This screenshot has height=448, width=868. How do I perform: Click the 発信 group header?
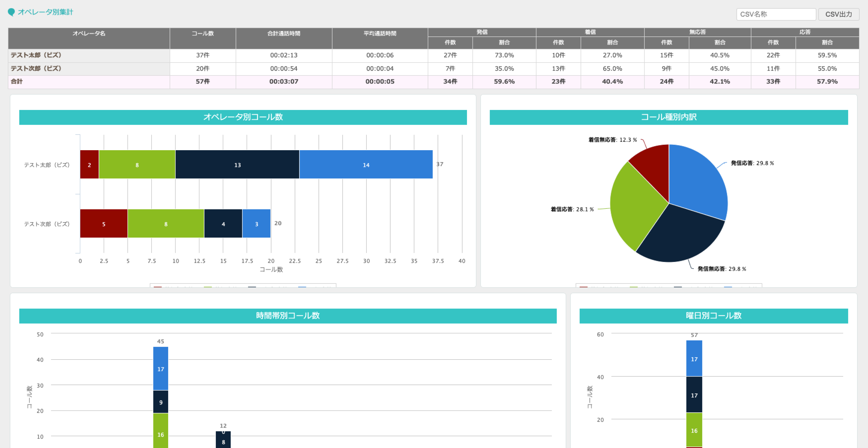pos(482,32)
